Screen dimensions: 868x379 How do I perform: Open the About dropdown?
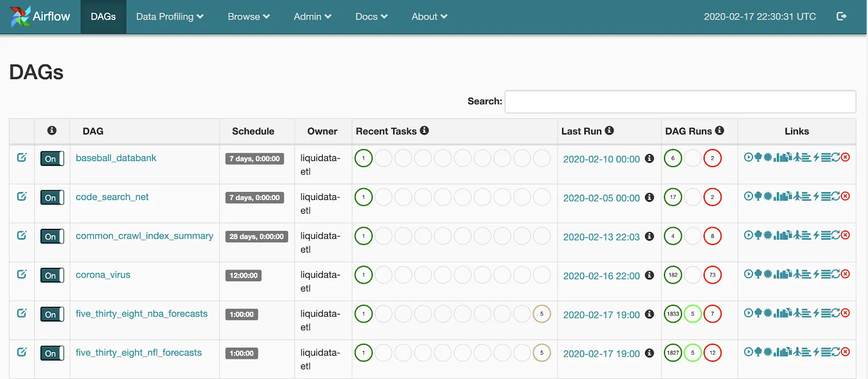429,17
